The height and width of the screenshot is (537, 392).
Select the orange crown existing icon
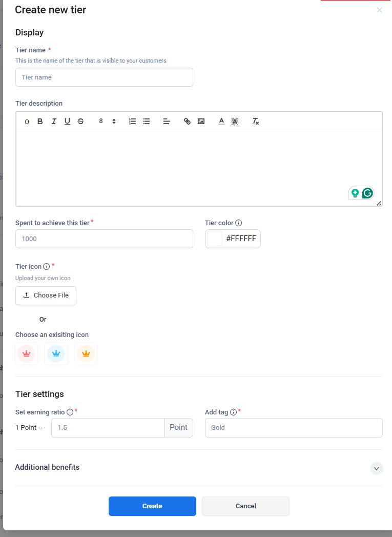pyautogui.click(x=86, y=354)
